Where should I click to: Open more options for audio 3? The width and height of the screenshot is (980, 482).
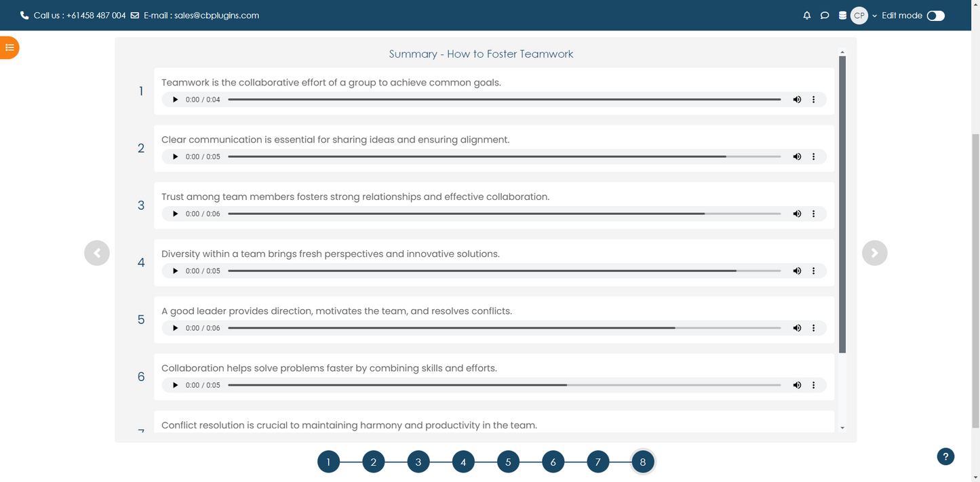(814, 214)
